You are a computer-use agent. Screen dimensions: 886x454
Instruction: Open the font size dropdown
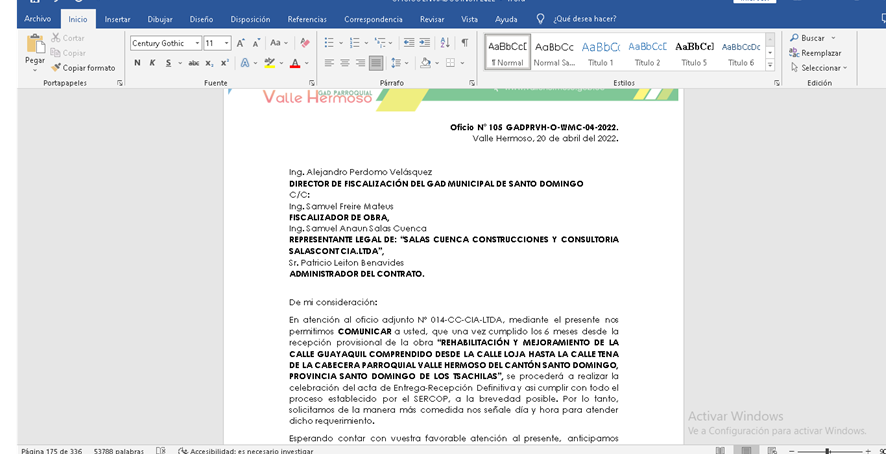(x=228, y=43)
